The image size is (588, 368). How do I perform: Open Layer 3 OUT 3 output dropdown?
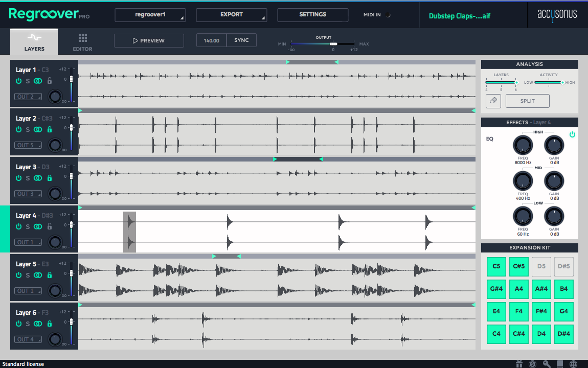pos(28,194)
